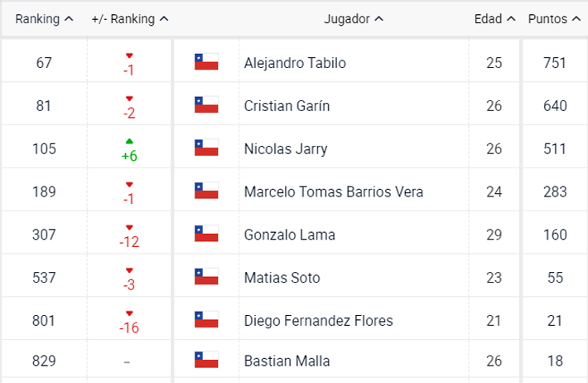This screenshot has height=383, width=588.
Task: Click Chile flag beside Cristian Garín
Action: tap(206, 104)
